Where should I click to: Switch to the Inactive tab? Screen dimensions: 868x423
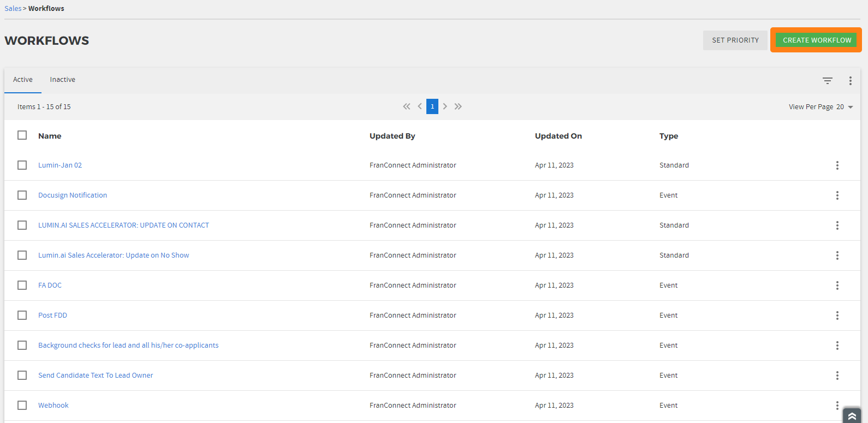pyautogui.click(x=63, y=80)
